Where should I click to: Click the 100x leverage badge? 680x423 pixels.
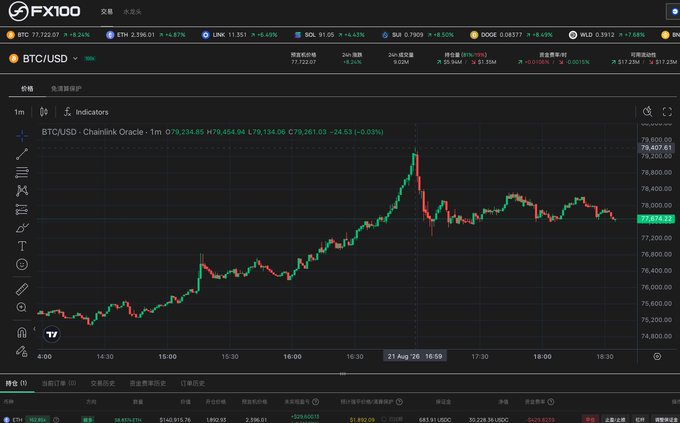pyautogui.click(x=90, y=59)
